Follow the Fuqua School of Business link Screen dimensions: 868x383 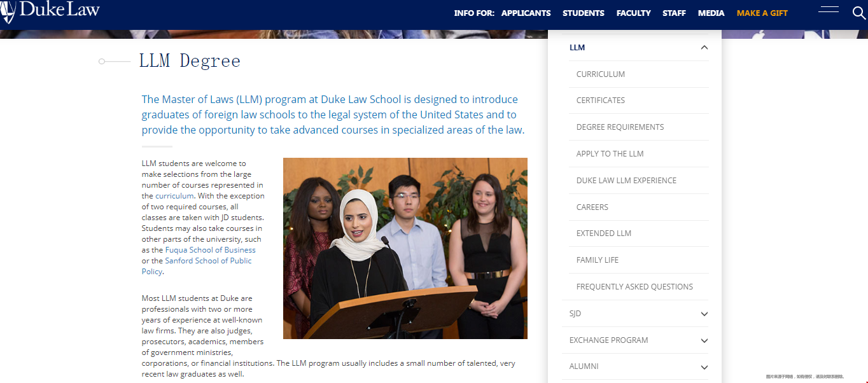211,250
